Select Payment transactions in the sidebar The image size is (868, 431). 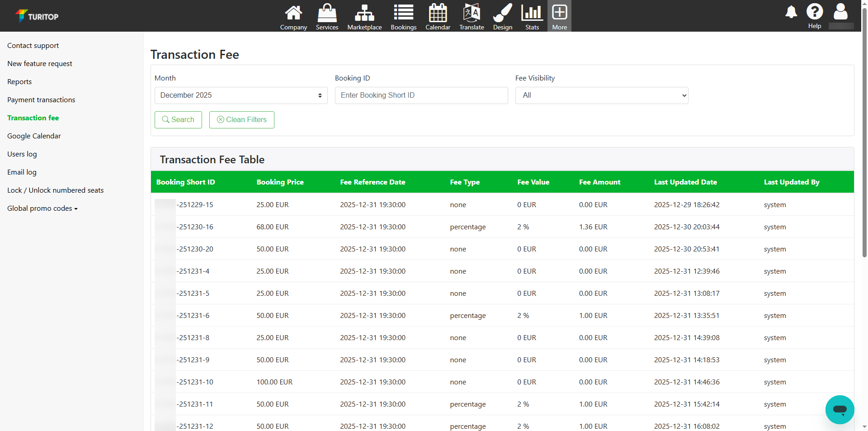[x=41, y=100]
